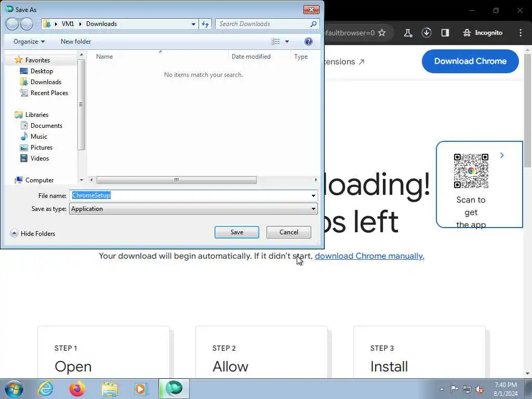
Task: Click the taskbar clock showing 7:40 PM
Action: 506,389
